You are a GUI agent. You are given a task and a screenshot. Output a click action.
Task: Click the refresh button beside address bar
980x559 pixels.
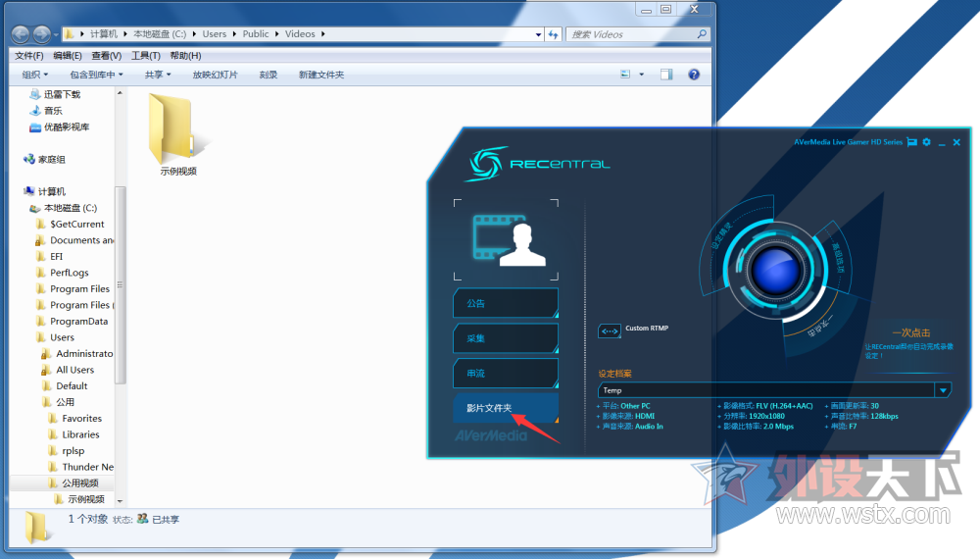[553, 34]
